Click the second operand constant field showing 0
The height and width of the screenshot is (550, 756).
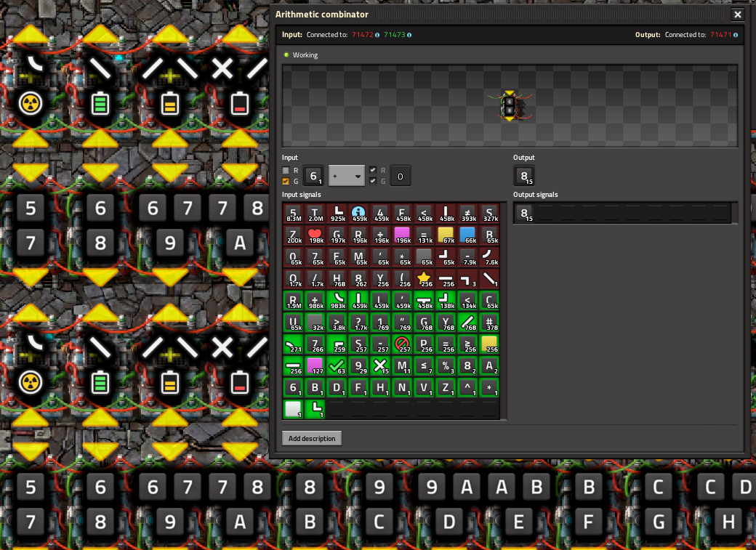(400, 176)
